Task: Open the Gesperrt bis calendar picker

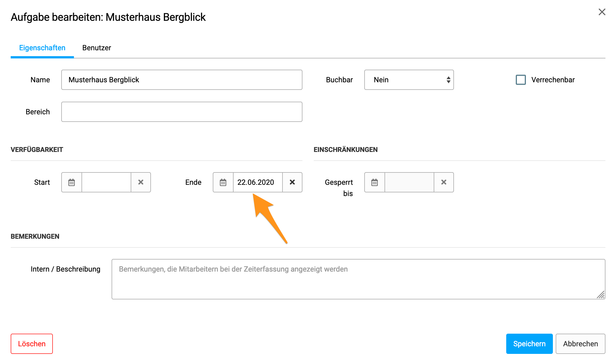Action: tap(375, 182)
